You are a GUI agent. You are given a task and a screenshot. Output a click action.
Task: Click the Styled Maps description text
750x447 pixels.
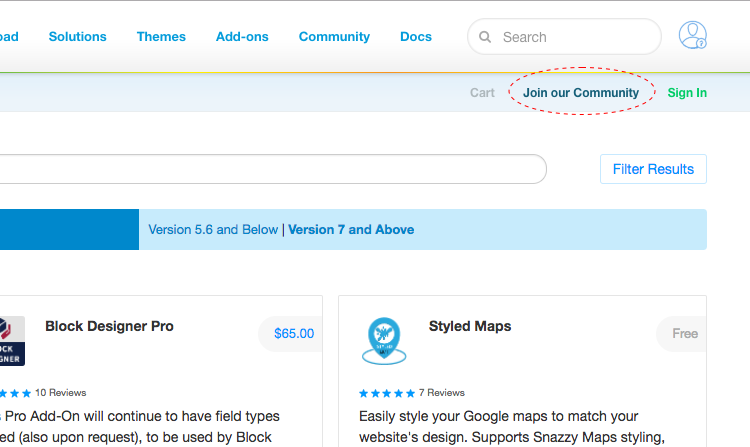512,426
